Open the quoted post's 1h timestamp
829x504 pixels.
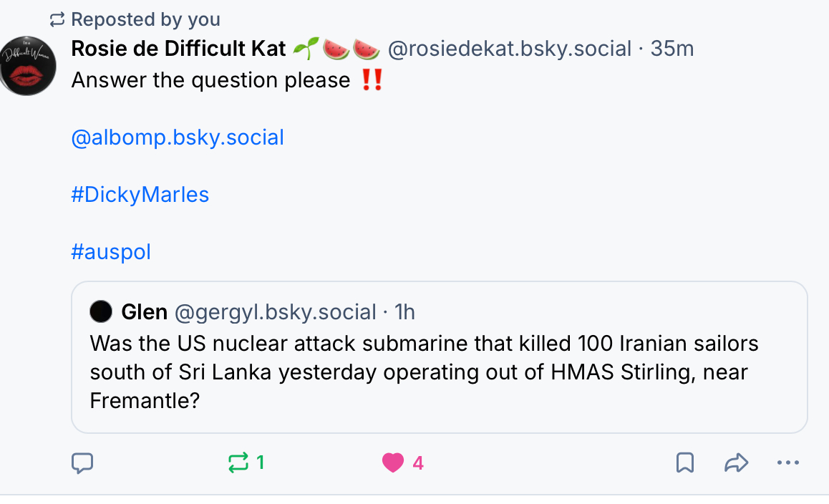[x=405, y=312]
